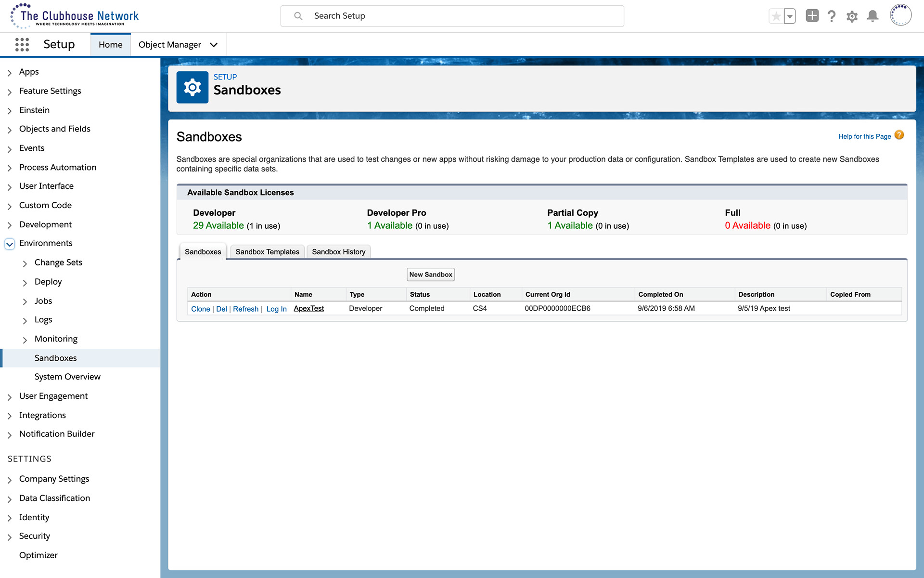The height and width of the screenshot is (578, 924).
Task: Click the help question mark icon
Action: (832, 16)
